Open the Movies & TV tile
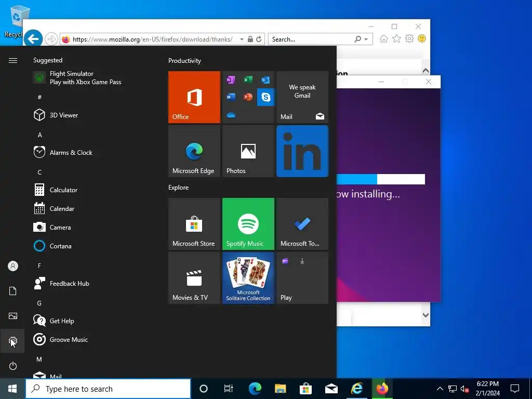This screenshot has height=399, width=532. click(x=194, y=278)
